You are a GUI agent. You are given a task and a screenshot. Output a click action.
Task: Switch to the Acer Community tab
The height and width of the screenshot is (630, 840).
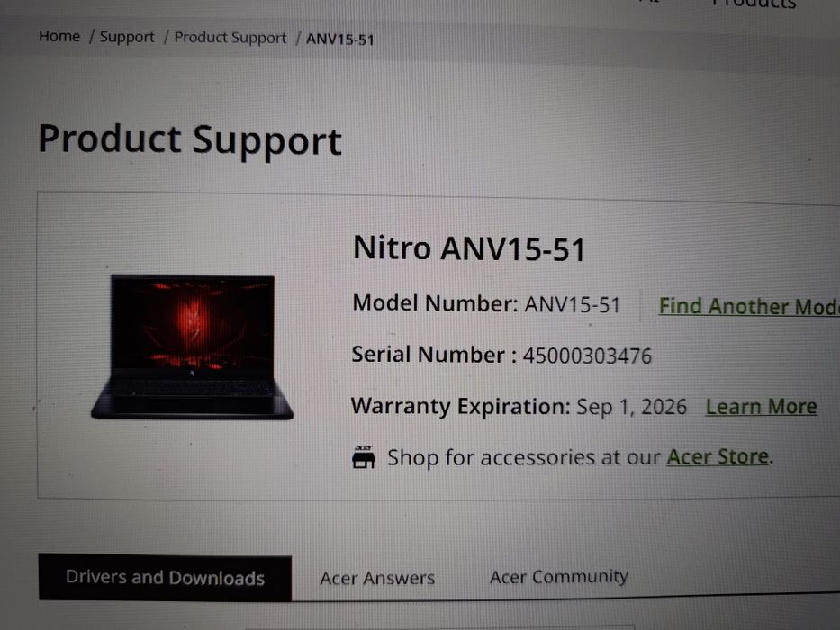pyautogui.click(x=558, y=577)
